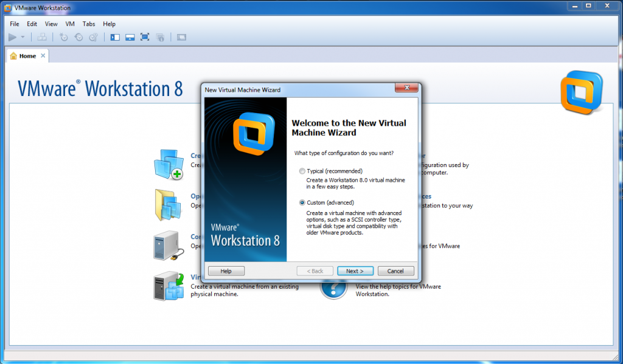Screen dimensions: 623x364
Task: Click the Open a Virtual Machine folder icon
Action: [168, 205]
